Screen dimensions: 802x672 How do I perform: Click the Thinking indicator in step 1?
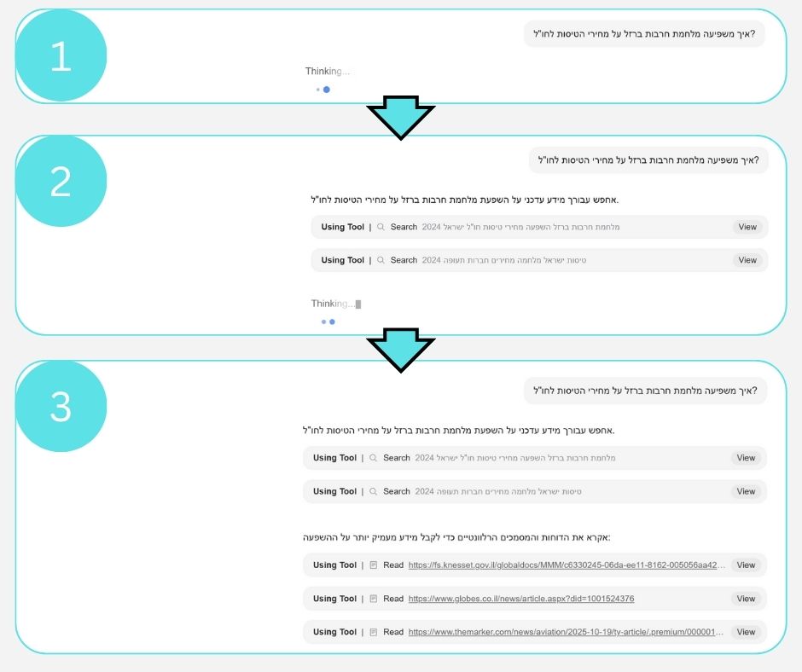click(327, 72)
